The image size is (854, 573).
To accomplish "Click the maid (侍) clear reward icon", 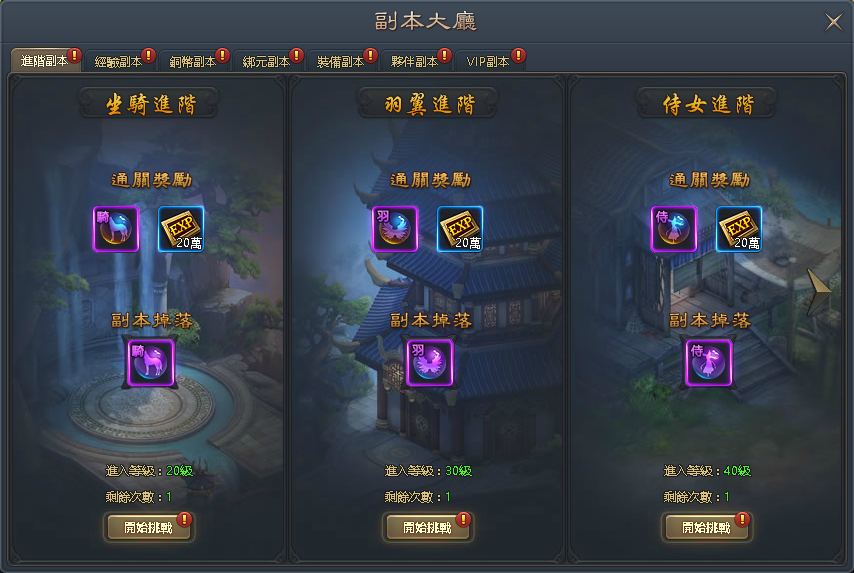I will tap(674, 229).
